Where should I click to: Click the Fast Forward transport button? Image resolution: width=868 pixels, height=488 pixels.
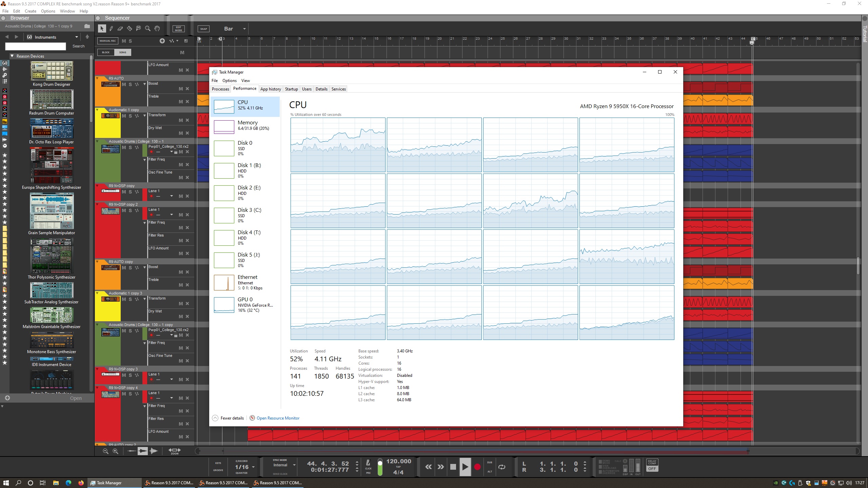[x=440, y=467]
